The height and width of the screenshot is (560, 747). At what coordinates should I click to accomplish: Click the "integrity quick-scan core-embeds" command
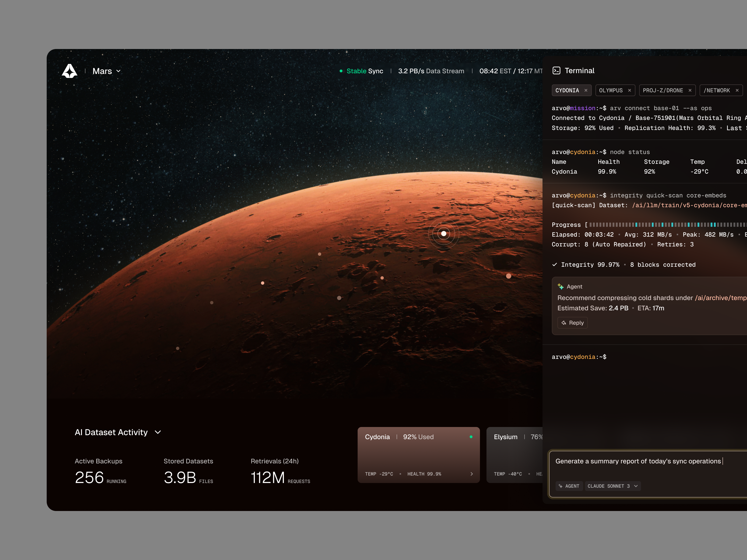coord(668,196)
